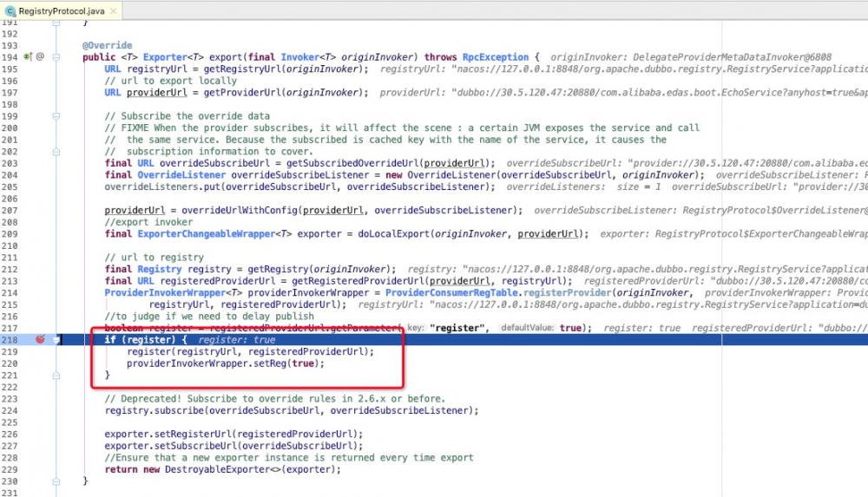
Task: Click ProviderConsumerRegTable on line 214
Action: (451, 293)
